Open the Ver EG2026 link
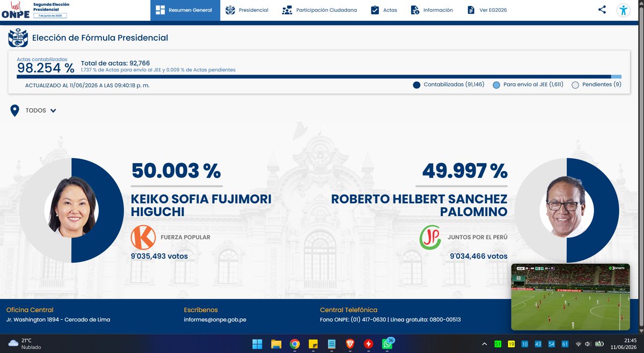Screen dimensions: 644x353 tap(487, 10)
